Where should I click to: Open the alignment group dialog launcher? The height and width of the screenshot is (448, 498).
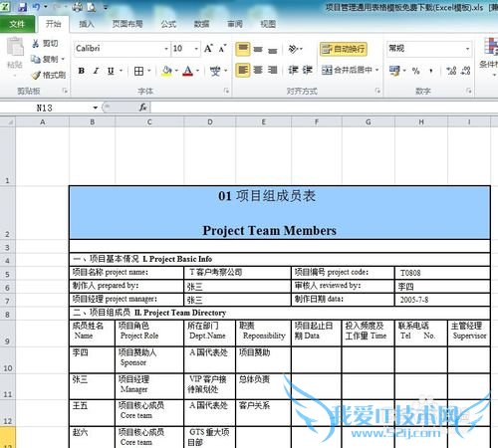tap(377, 91)
